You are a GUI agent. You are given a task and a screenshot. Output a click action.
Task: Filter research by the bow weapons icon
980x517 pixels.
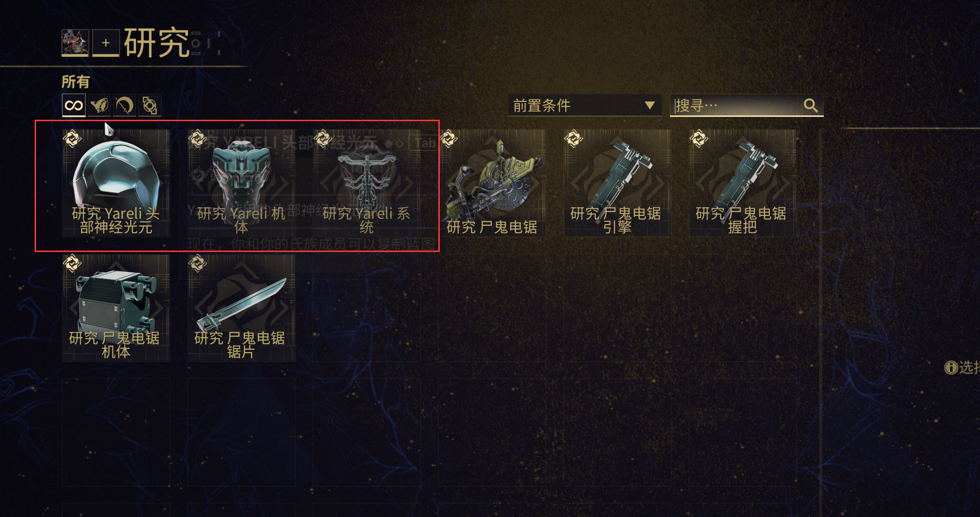pos(124,105)
